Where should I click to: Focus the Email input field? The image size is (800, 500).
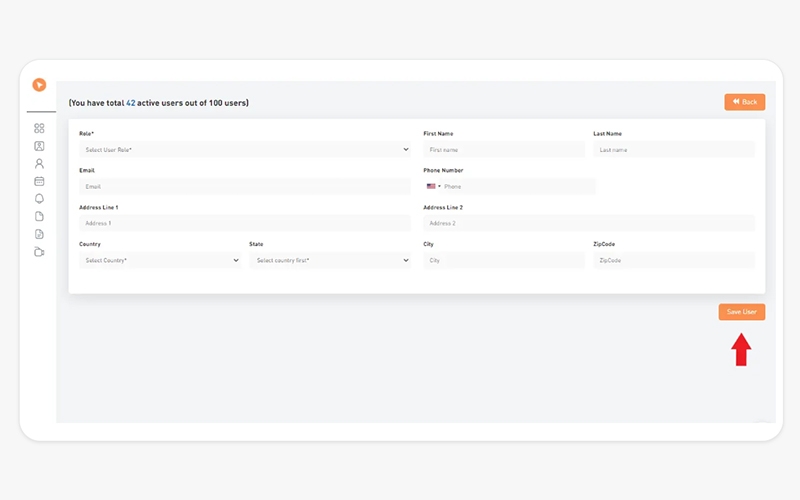coord(245,186)
